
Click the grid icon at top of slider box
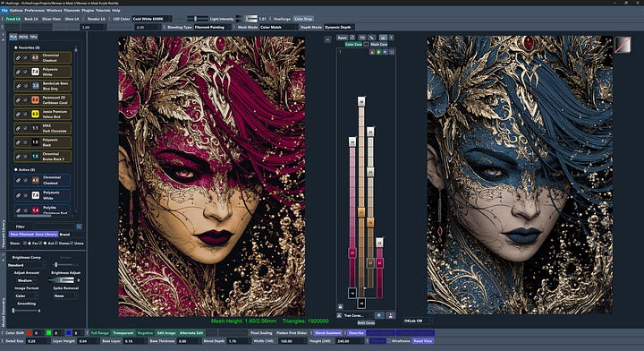coord(392,52)
